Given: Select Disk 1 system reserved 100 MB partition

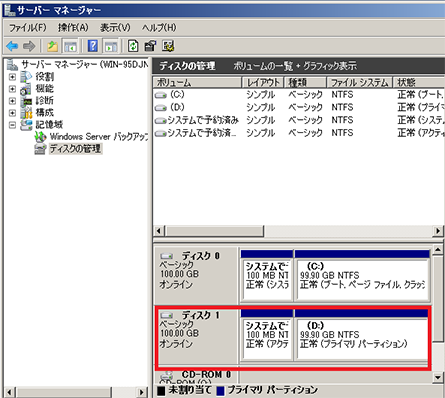Looking at the screenshot, I should click(267, 335).
